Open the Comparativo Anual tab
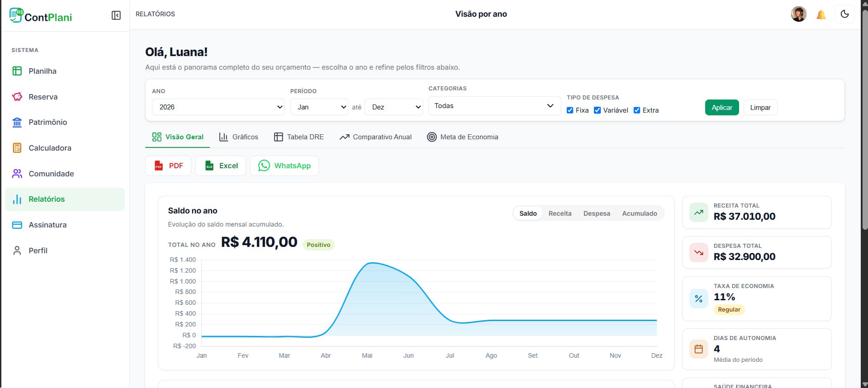The height and width of the screenshot is (388, 868). [376, 137]
